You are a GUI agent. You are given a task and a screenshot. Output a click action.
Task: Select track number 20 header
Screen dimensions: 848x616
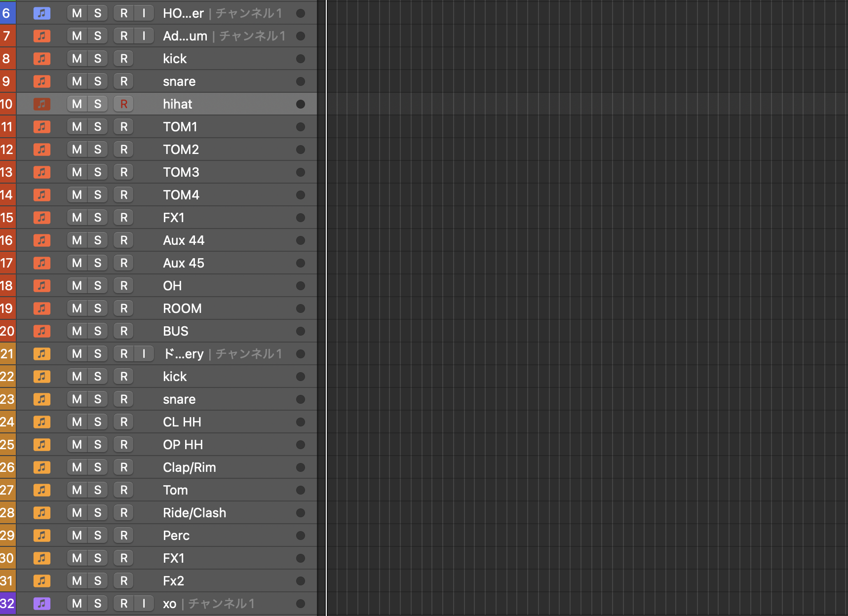point(7,331)
